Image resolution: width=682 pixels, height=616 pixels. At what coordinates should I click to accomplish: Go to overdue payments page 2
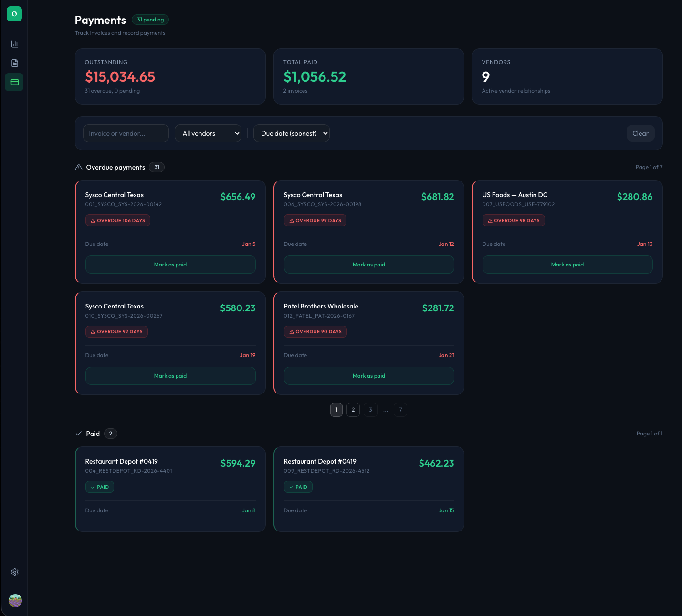(353, 410)
